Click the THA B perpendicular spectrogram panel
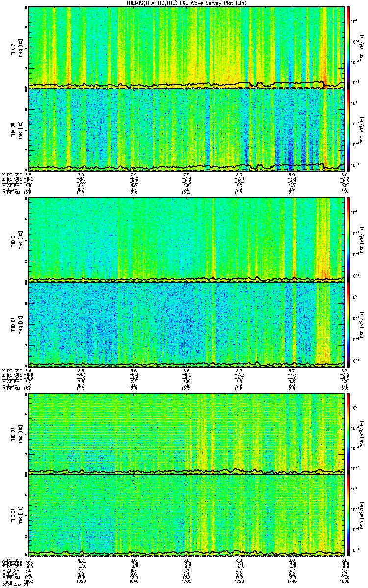368x588 pixels. click(x=186, y=47)
